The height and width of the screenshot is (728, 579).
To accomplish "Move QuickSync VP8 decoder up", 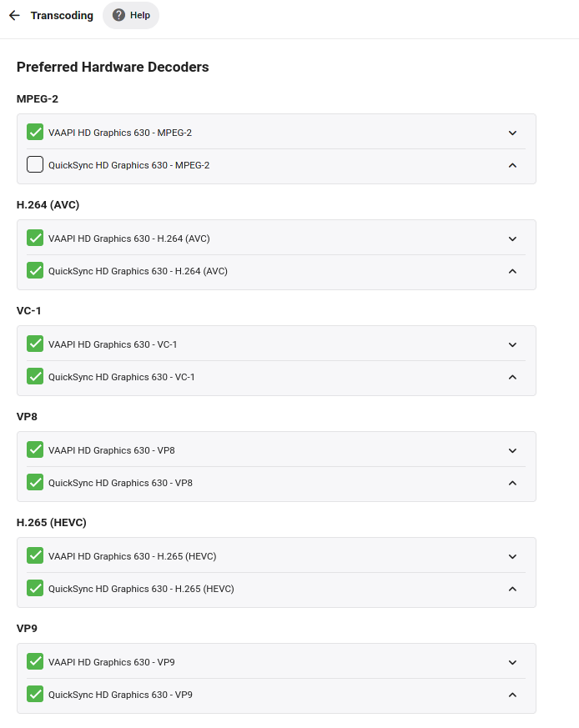I will tap(512, 483).
